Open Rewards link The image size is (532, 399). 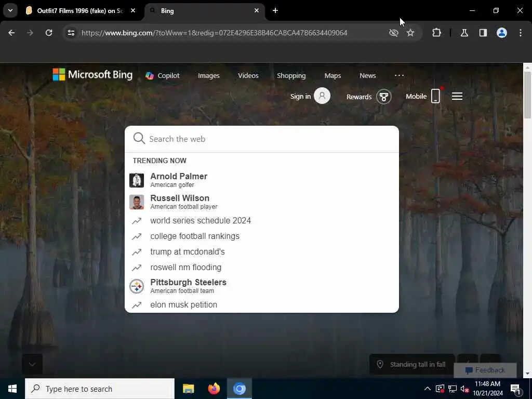359,97
